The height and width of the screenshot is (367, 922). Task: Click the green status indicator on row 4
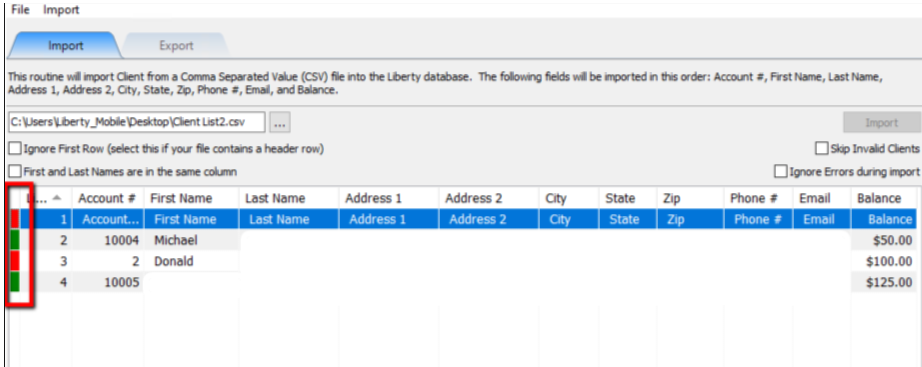[15, 281]
